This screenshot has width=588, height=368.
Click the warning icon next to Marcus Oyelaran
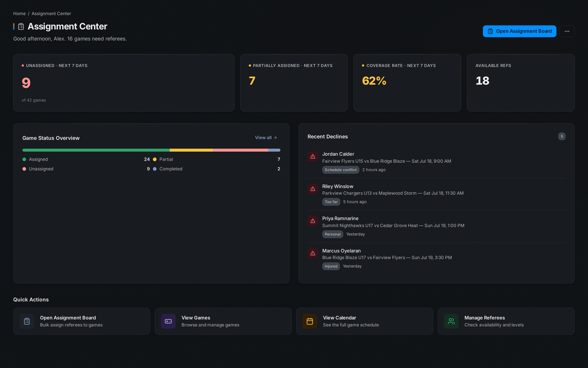coord(313,253)
